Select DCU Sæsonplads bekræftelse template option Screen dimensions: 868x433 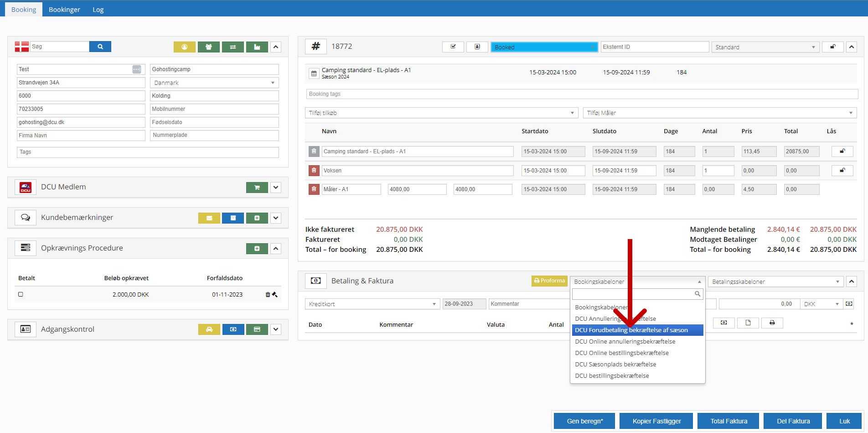[615, 364]
